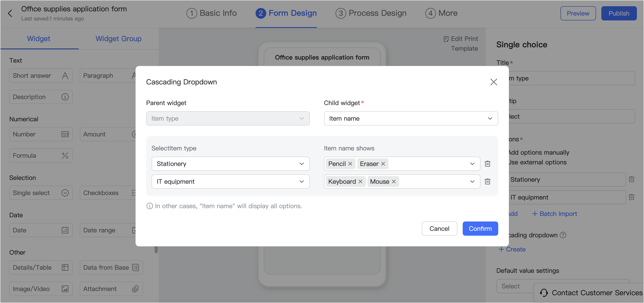644x303 pixels.
Task: Cancel the cascading dropdown dialog
Action: 439,229
